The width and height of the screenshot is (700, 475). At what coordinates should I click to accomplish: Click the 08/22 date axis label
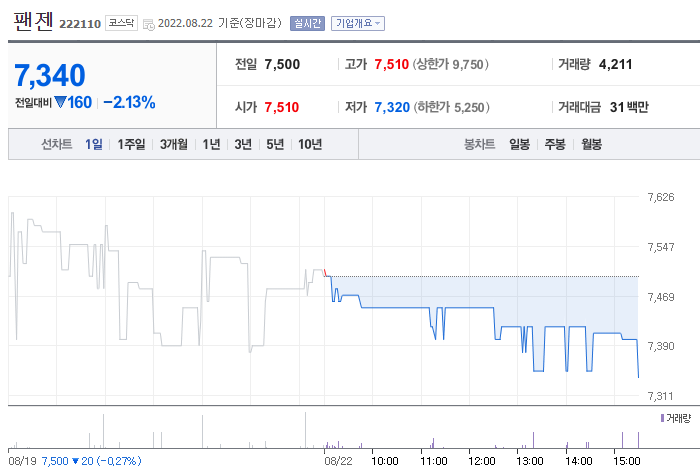click(338, 461)
